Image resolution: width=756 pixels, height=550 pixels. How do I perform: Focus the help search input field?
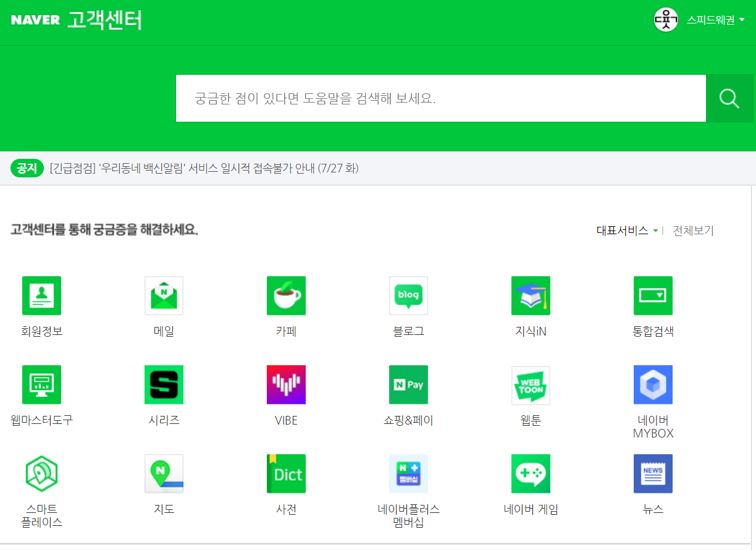(441, 98)
